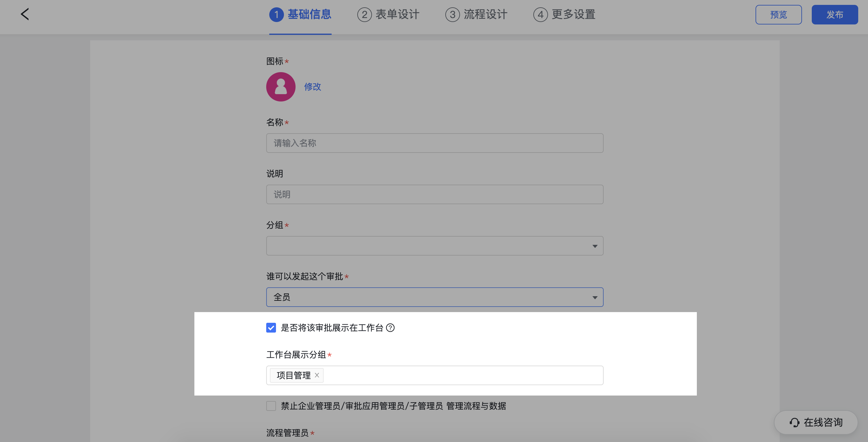Click the 预览 button
Screen dimensions: 868x442
(x=778, y=14)
